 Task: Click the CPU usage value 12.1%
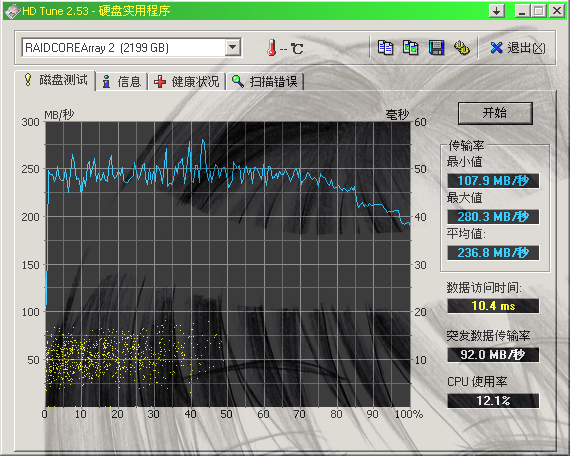(x=493, y=401)
